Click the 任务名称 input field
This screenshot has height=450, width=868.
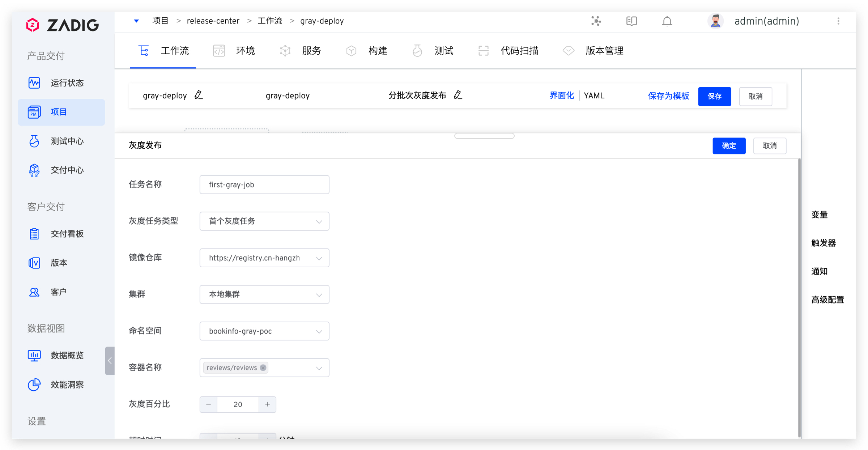coord(264,184)
